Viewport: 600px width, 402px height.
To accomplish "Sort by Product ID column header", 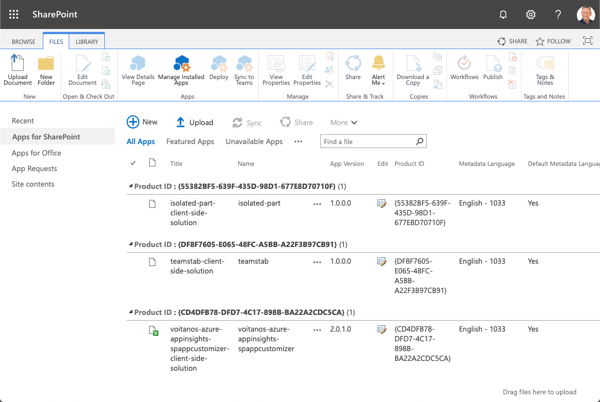I will 409,164.
